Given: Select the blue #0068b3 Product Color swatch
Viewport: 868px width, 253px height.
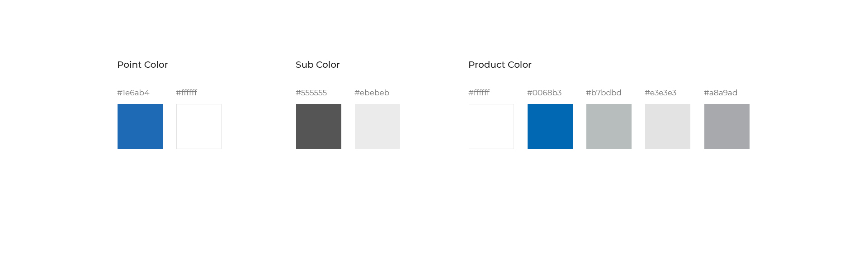Looking at the screenshot, I should pos(550,126).
